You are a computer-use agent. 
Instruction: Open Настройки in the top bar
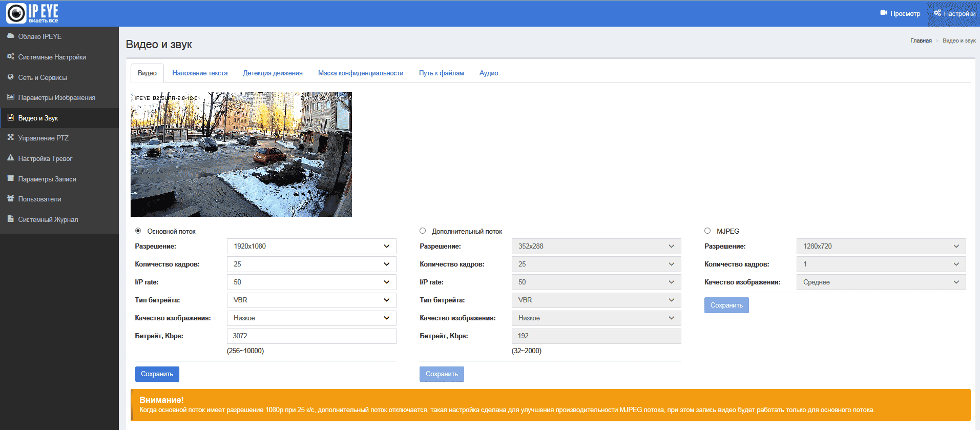point(954,13)
